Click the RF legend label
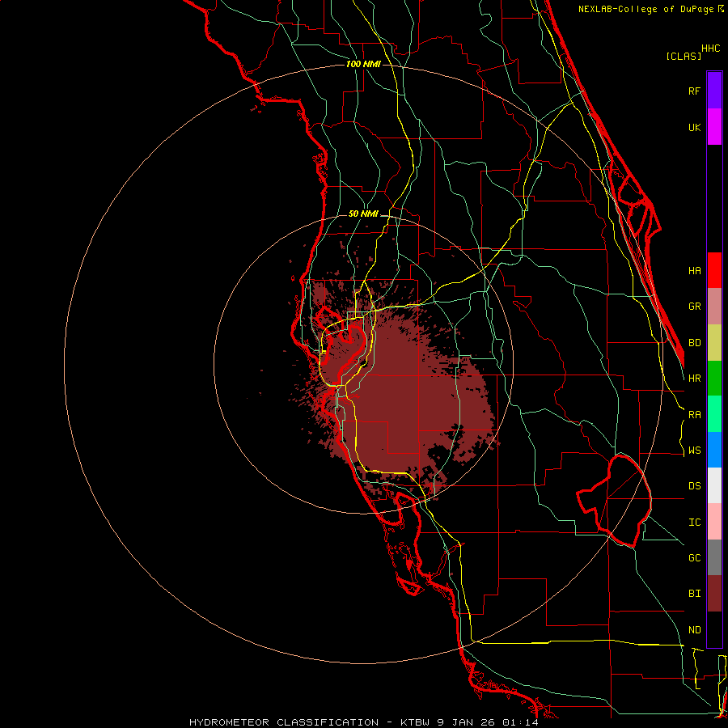The width and height of the screenshot is (728, 728). coord(694,91)
